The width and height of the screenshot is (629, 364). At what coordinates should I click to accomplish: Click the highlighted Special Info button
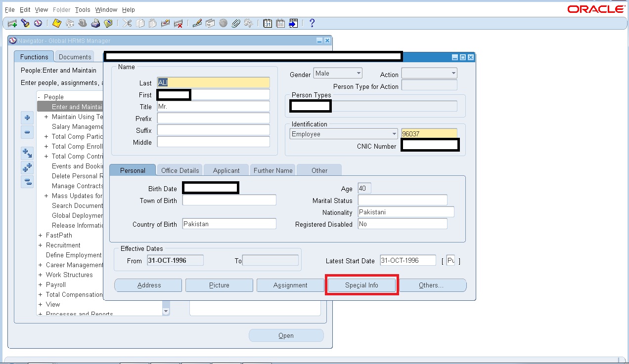(x=361, y=285)
